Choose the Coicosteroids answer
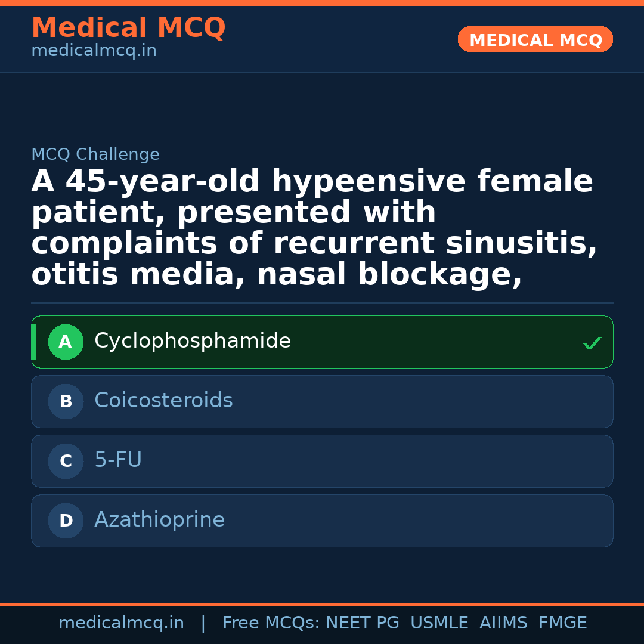Image resolution: width=644 pixels, height=644 pixels. click(x=163, y=401)
